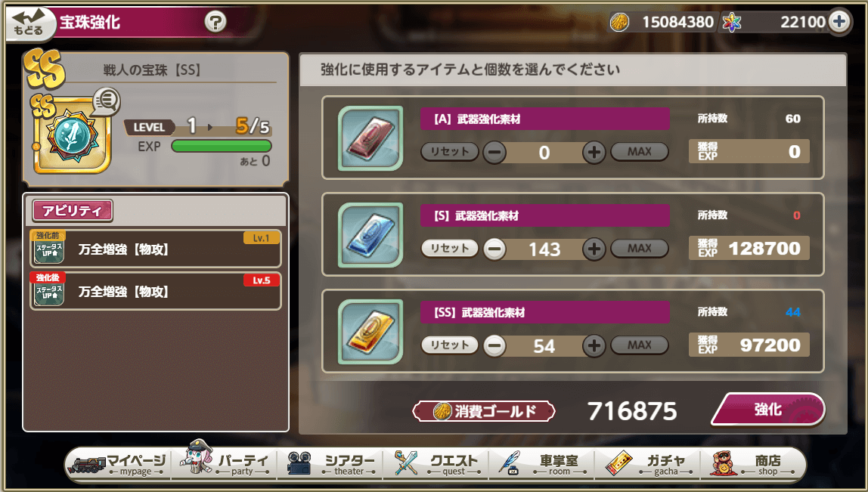Screen dimensions: 868x492
Task: Click the green EXP progress bar
Action: click(x=222, y=146)
